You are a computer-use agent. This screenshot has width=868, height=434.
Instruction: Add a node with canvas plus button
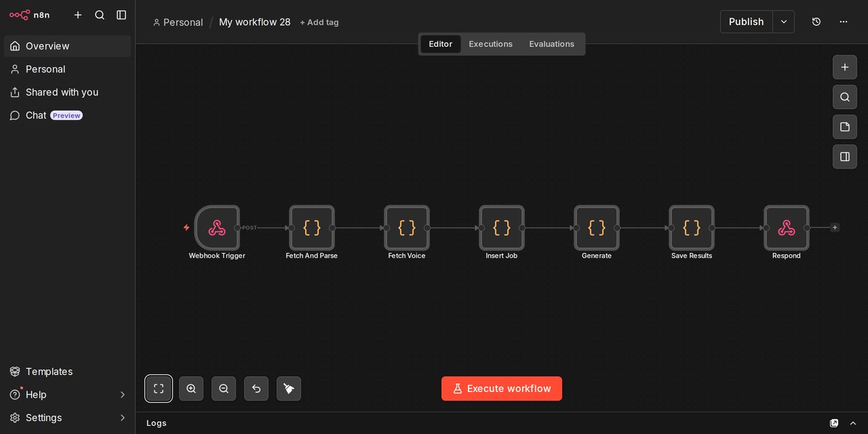(x=845, y=67)
